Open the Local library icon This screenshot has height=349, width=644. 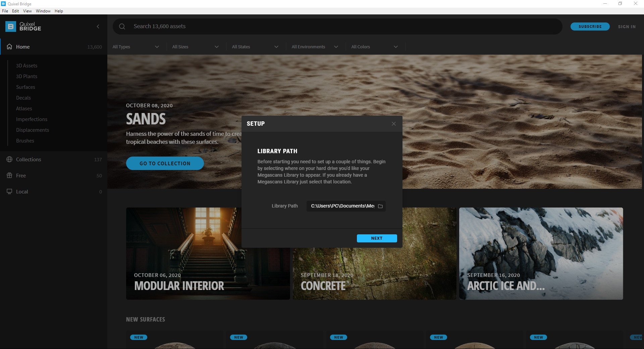[9, 191]
